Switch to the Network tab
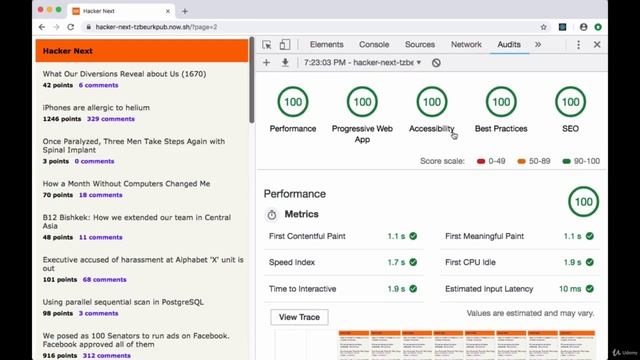Viewport: 640px width, 360px height. (x=466, y=44)
